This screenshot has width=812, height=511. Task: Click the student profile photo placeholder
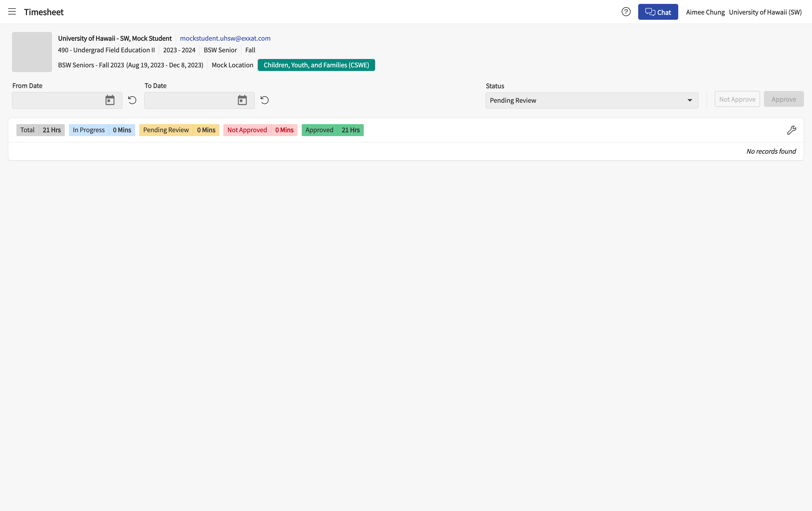[32, 52]
